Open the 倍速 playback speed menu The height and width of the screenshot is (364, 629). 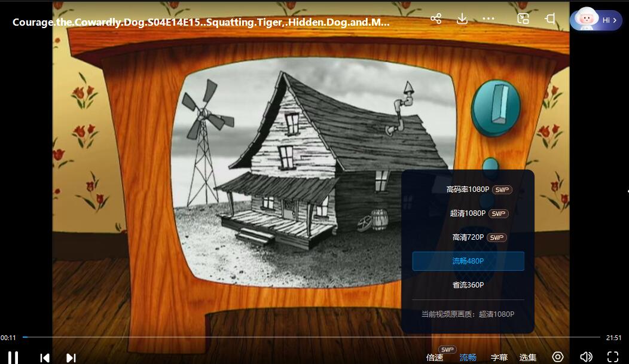pos(435,357)
